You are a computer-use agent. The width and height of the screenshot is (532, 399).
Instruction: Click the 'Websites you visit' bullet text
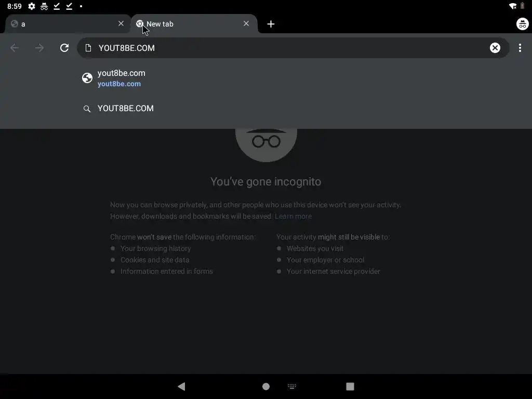[315, 248]
